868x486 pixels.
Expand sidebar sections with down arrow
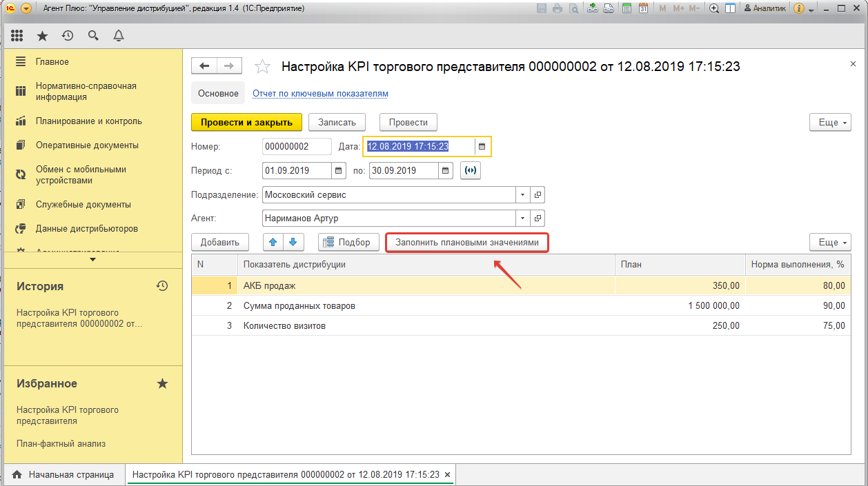[x=93, y=260]
